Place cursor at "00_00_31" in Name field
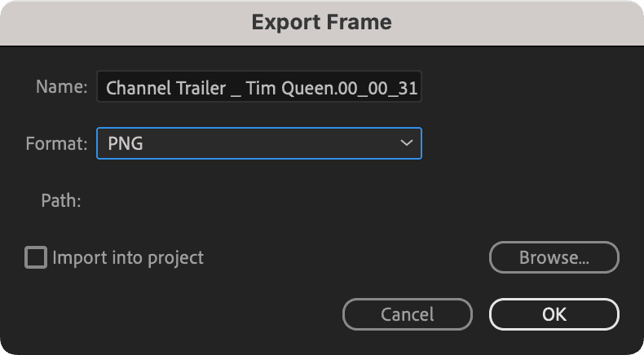The image size is (644, 355). point(383,88)
